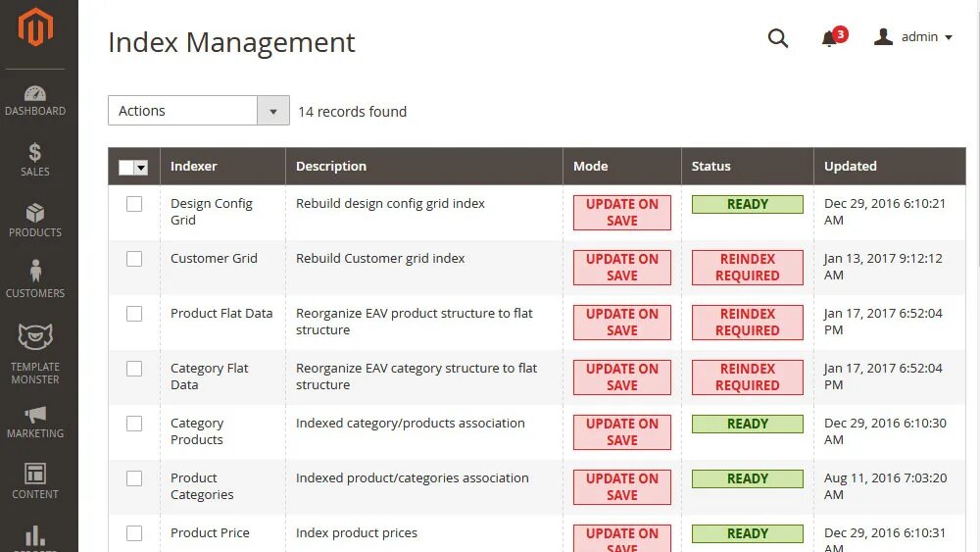Click the Indexer column header

[x=194, y=167]
